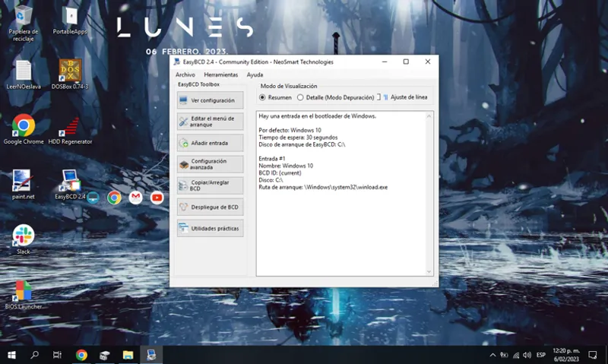Image resolution: width=608 pixels, height=364 pixels.
Task: Open the Ver configuración section
Action: tap(211, 100)
